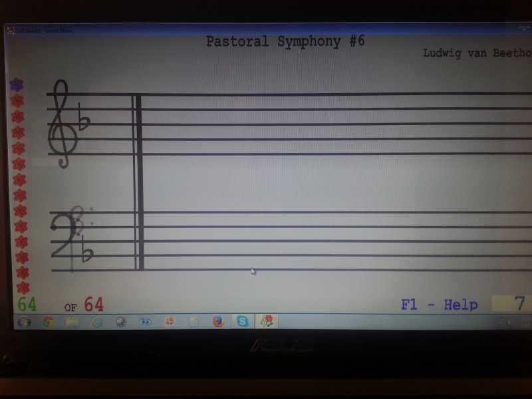Open File Explorer from the taskbar
The image size is (532, 399).
(72, 322)
